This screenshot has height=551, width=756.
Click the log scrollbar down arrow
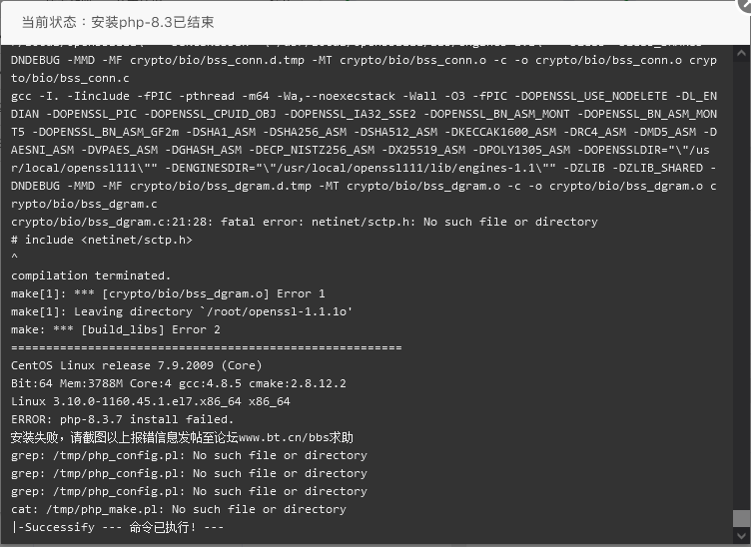coord(741,535)
